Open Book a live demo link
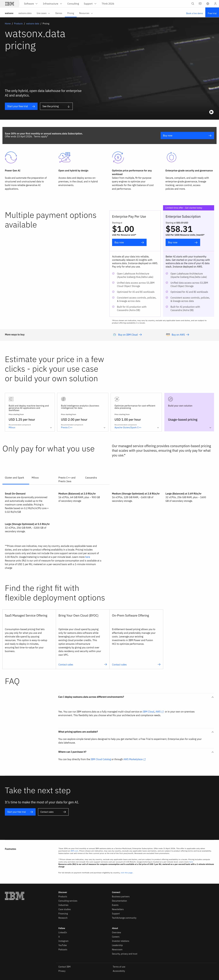The height and width of the screenshot is (980, 219). coord(194,13)
